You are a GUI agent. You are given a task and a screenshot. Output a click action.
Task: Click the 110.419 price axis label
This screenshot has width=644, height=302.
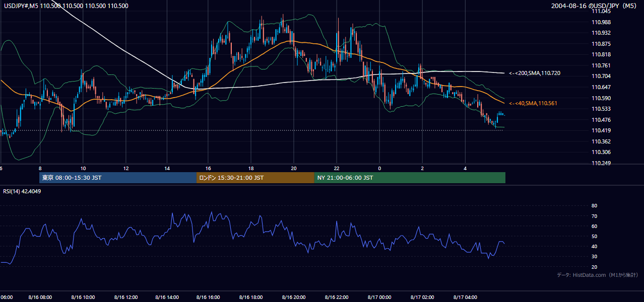(x=602, y=130)
